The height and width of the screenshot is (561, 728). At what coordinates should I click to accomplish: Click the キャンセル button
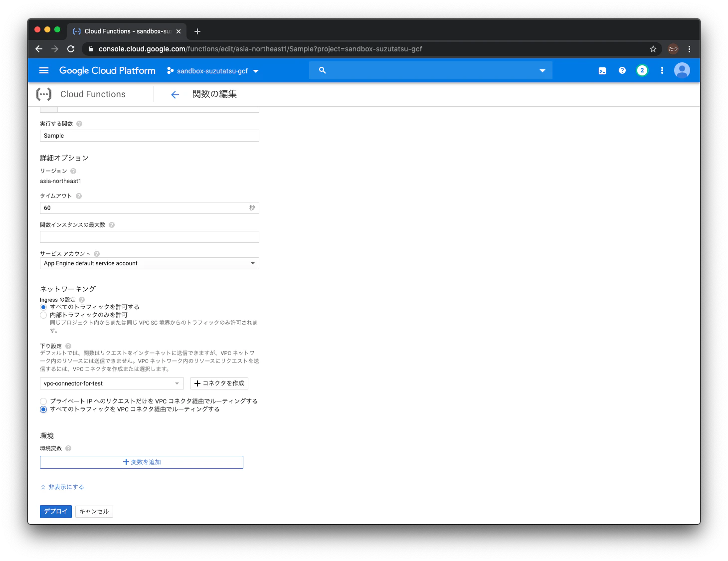pyautogui.click(x=94, y=512)
